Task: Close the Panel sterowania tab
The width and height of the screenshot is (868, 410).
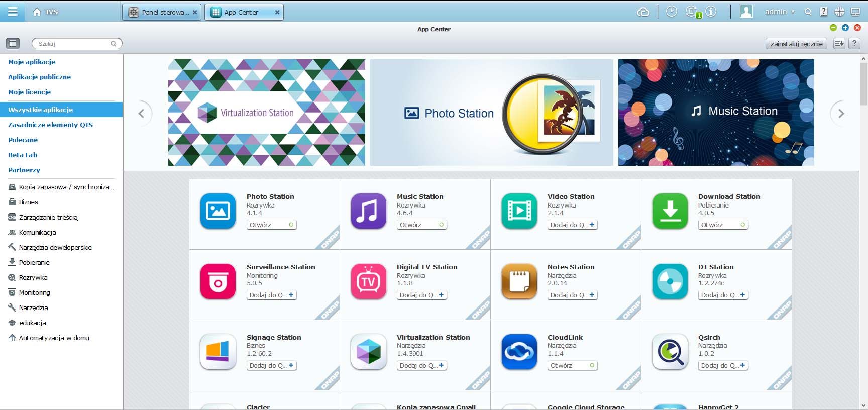Action: (195, 12)
